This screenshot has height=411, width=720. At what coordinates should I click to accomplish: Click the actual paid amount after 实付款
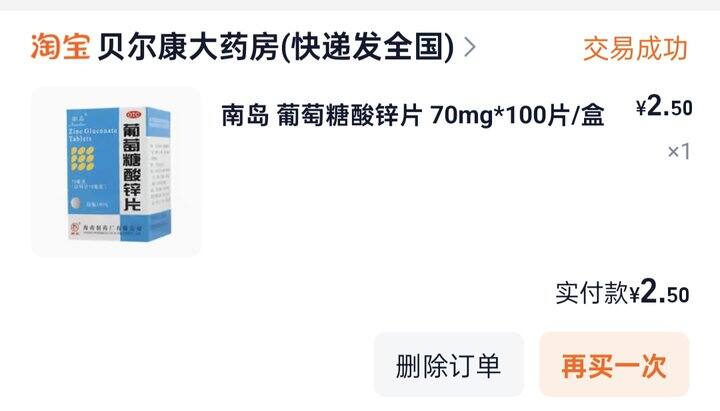point(659,293)
